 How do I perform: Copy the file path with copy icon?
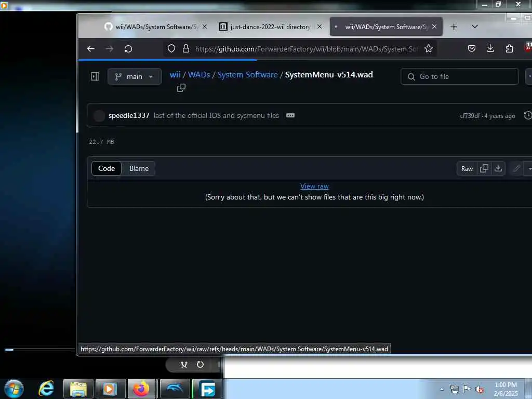pos(181,88)
